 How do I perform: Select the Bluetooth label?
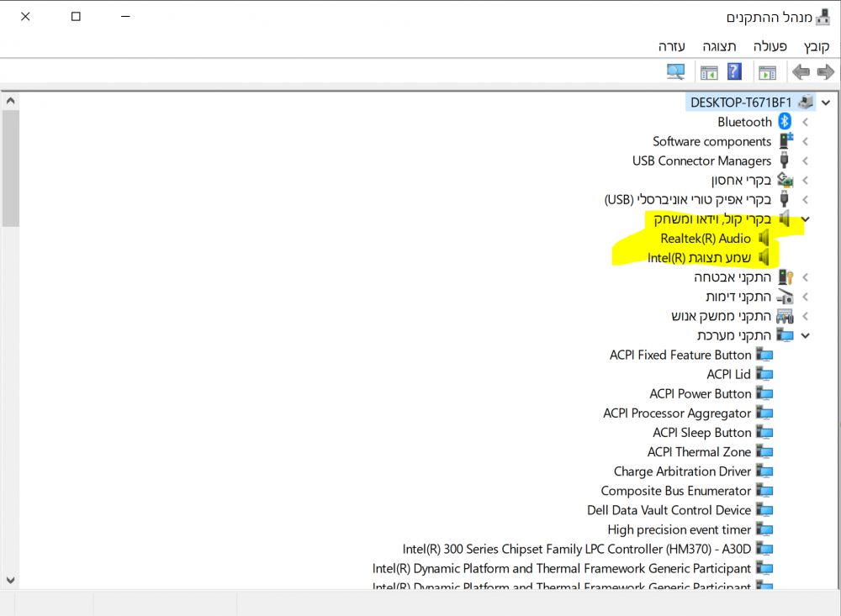(x=744, y=122)
